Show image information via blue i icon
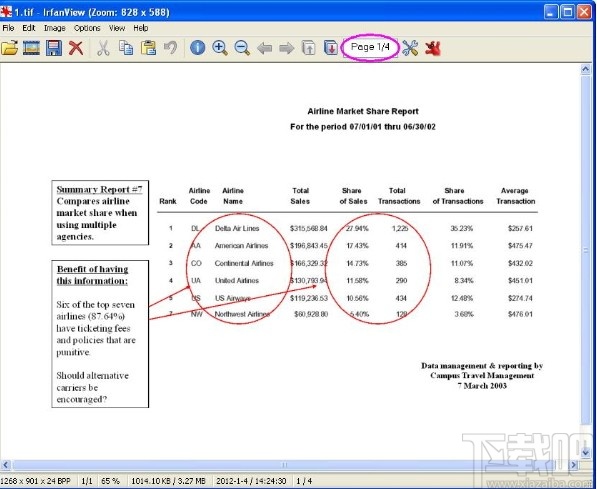597x489 pixels. pyautogui.click(x=197, y=48)
